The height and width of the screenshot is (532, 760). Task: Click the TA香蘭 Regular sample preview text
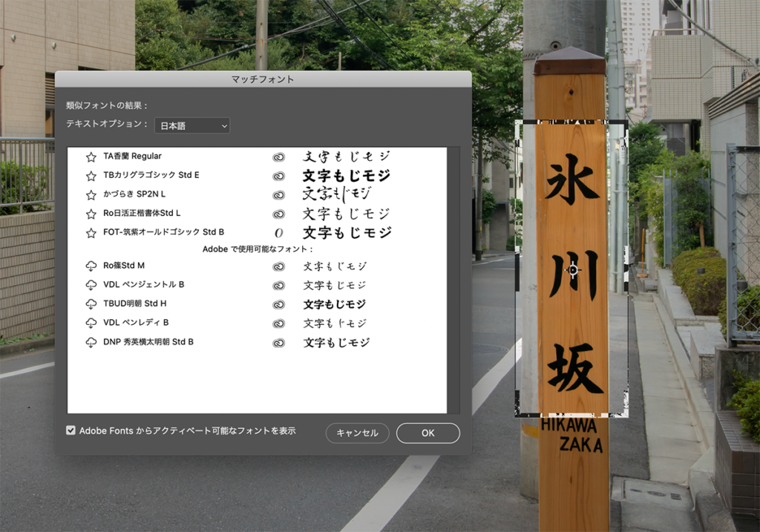click(x=347, y=157)
